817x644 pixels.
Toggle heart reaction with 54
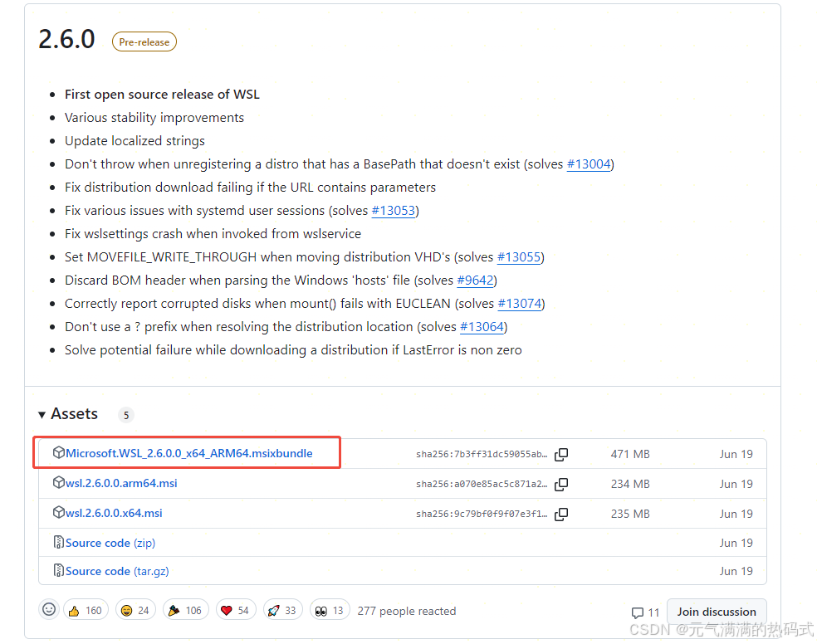pyautogui.click(x=236, y=610)
